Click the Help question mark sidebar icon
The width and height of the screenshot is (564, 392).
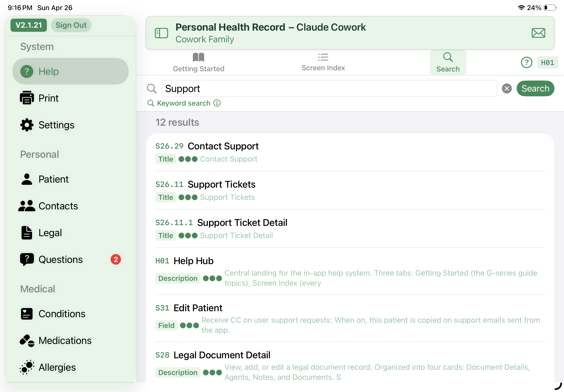(x=27, y=71)
